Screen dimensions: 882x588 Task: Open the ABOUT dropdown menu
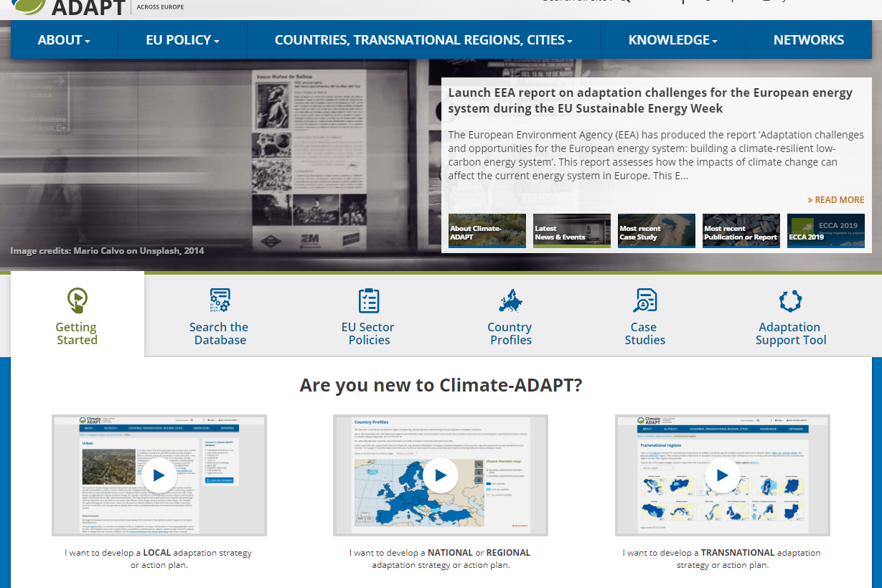[64, 40]
